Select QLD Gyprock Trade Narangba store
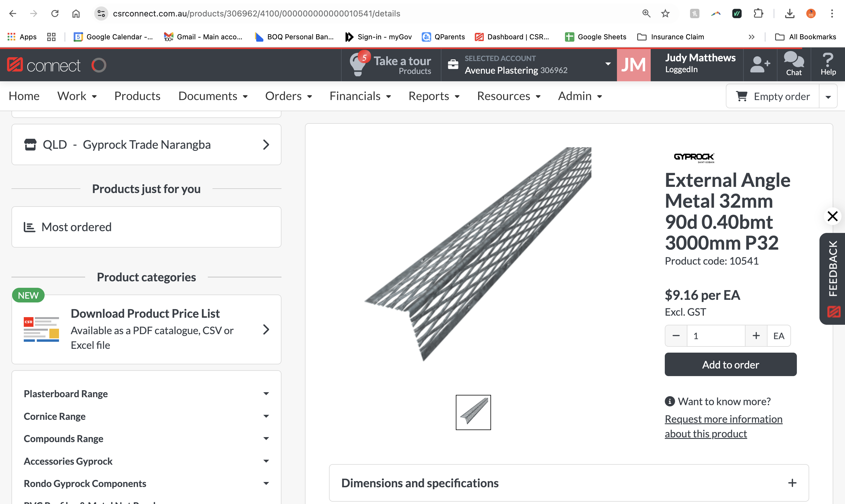Viewport: 845px width, 504px height. pyautogui.click(x=146, y=145)
